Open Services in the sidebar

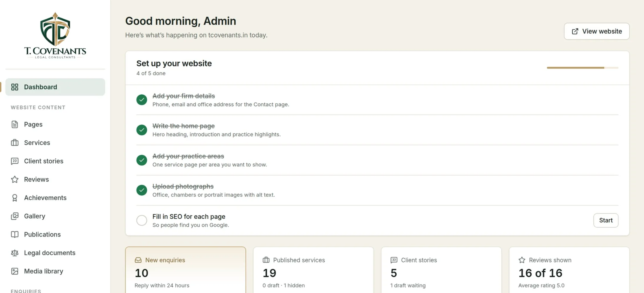click(x=55, y=143)
